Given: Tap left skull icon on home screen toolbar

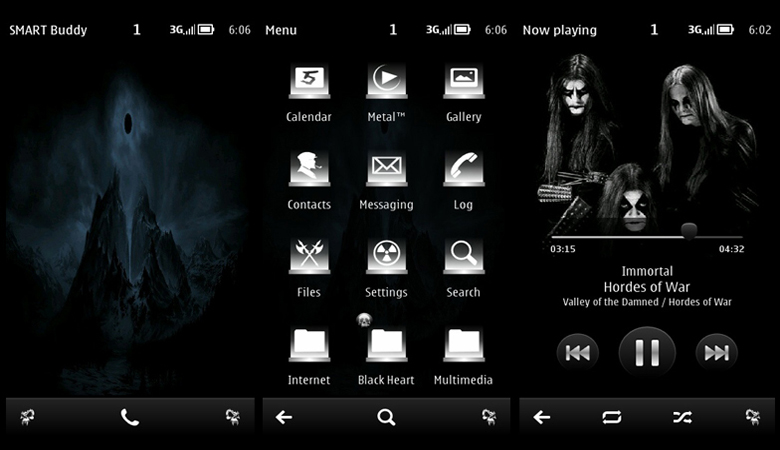Looking at the screenshot, I should [27, 417].
